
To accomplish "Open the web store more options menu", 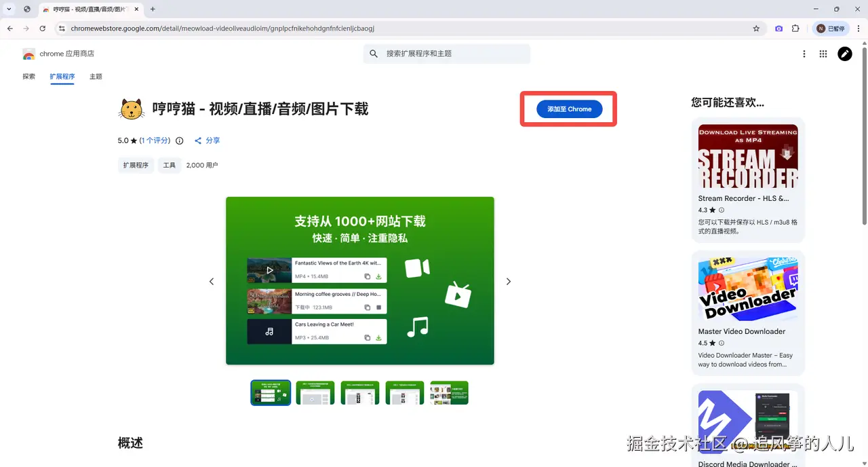I will 804,54.
